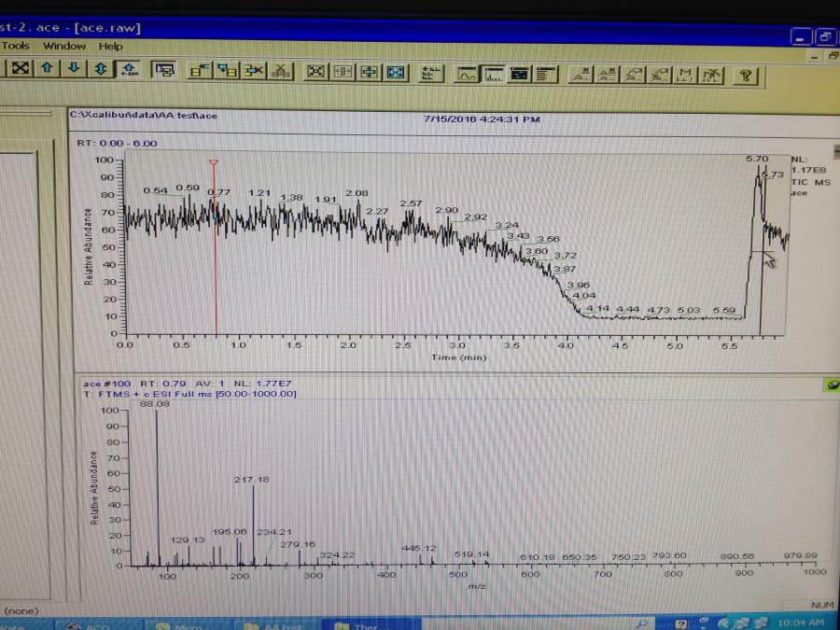This screenshot has height=630, width=840.
Task: Click the 88.08 base peak in spectrum
Action: point(158,487)
